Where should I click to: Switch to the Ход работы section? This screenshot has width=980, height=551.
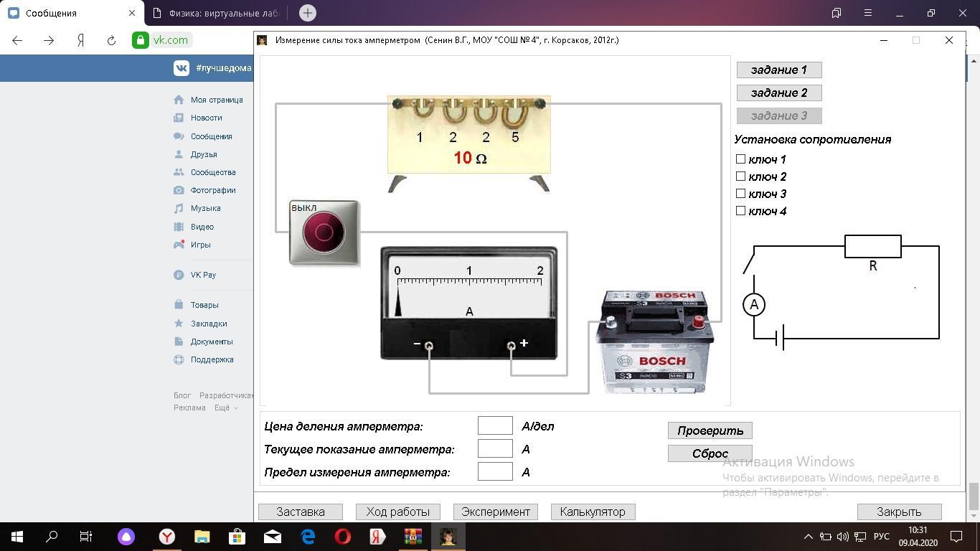(x=397, y=512)
